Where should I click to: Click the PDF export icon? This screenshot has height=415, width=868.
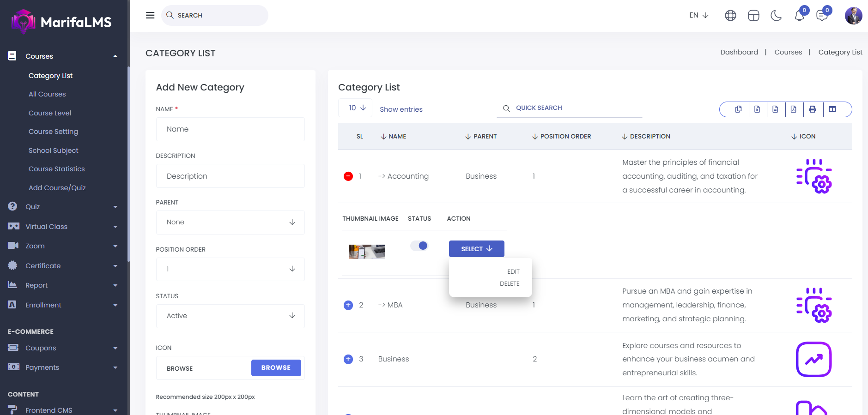point(793,109)
